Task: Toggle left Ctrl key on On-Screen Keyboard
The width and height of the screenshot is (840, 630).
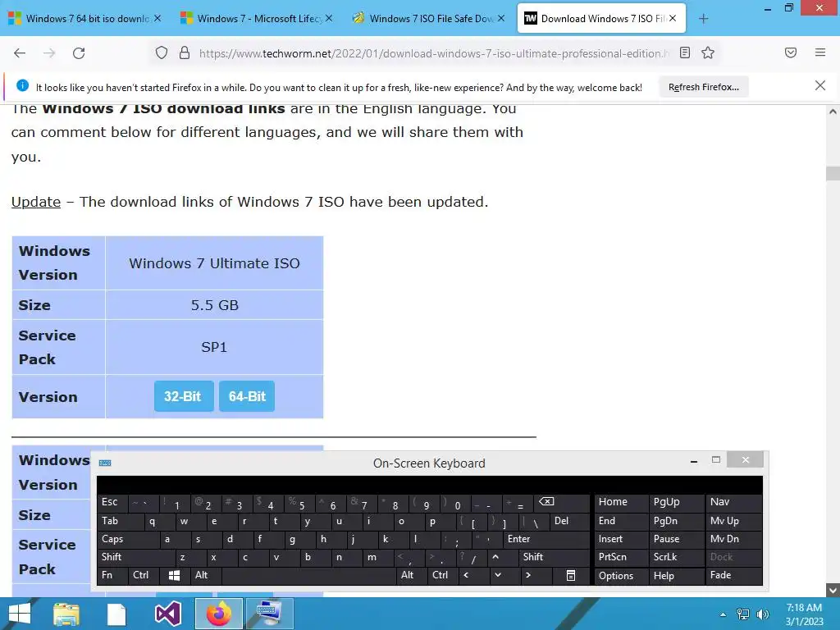Action: point(144,575)
